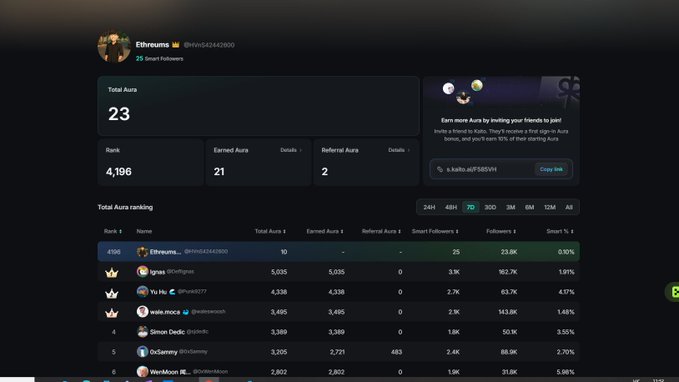This screenshot has height=382, width=679.
Task: Click the crown rank icon in wale.moca's row
Action: click(x=112, y=313)
